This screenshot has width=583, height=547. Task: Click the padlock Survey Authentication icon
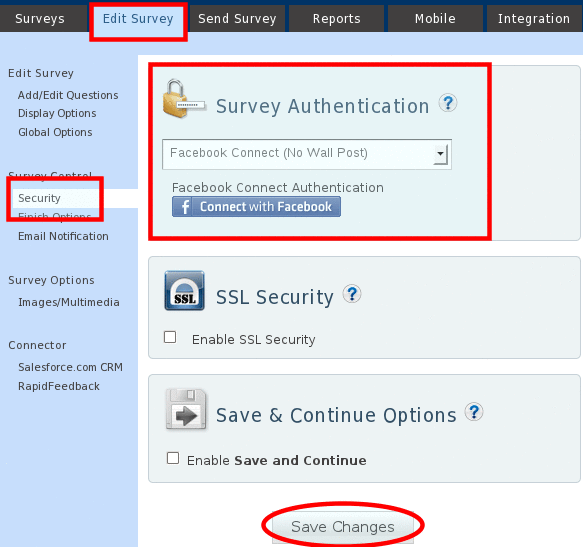(184, 99)
